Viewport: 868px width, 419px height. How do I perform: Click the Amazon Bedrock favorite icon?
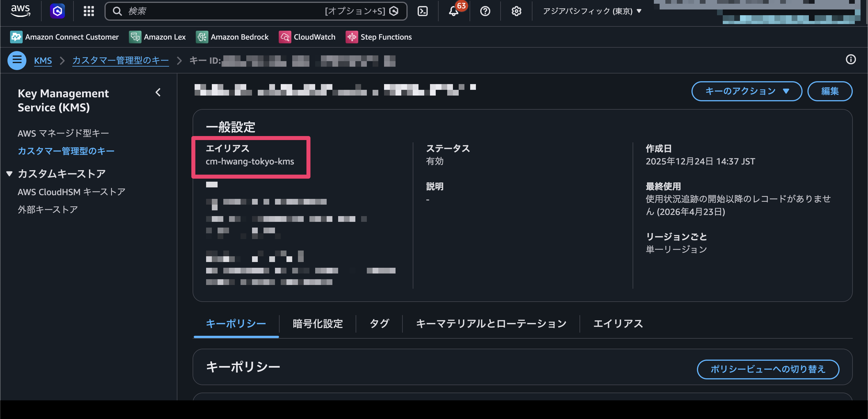(202, 37)
